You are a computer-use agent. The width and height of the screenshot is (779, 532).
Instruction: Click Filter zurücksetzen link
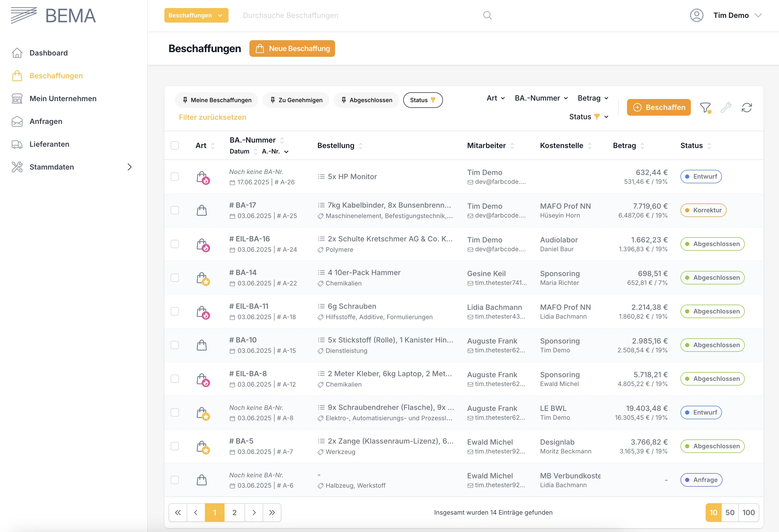(x=213, y=117)
